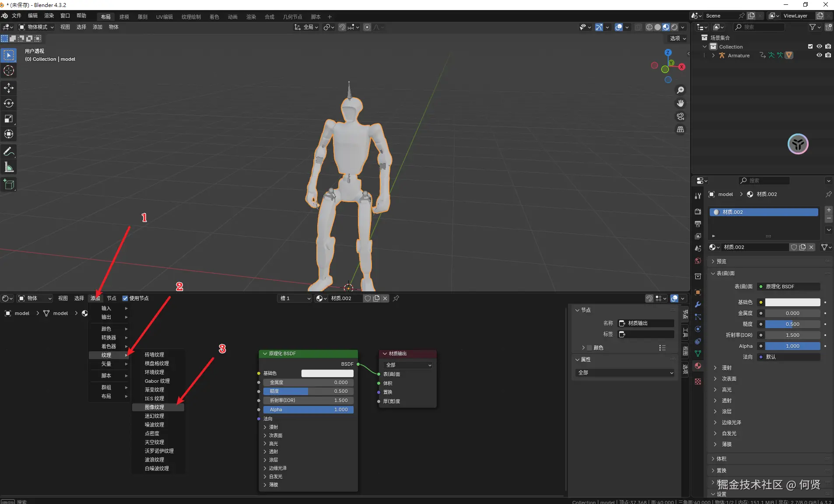Switch to the UV编辑 workspace tab
Viewport: 834px width, 504px height.
coord(164,17)
